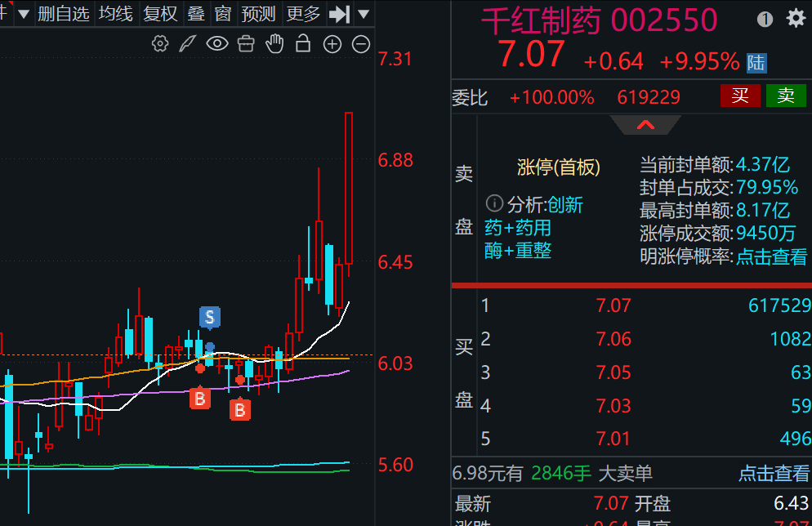
Task: Open 创新药+药用酶+重整 analysis link
Action: tap(533, 228)
